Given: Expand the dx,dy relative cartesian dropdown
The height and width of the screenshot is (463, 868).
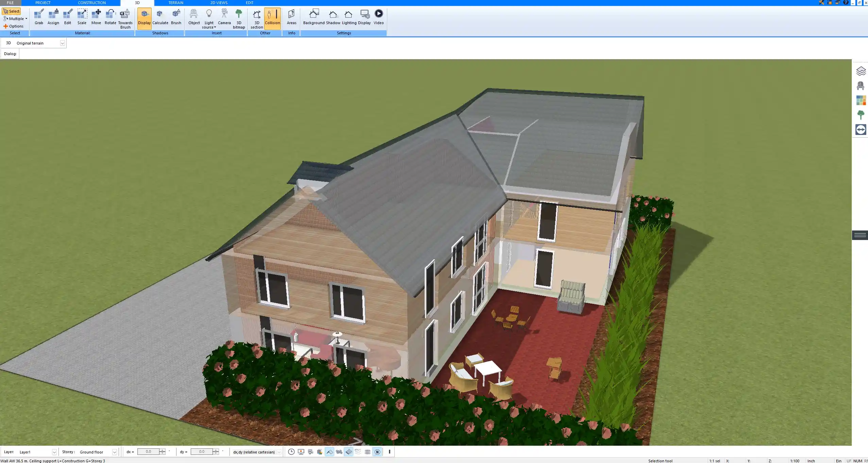Looking at the screenshot, I should point(279,452).
